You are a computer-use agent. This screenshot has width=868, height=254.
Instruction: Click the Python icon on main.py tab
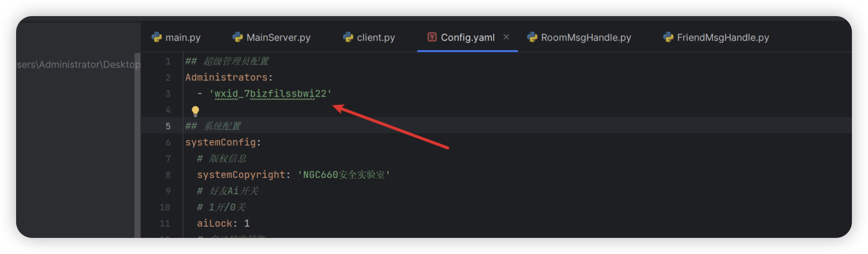pyautogui.click(x=157, y=38)
